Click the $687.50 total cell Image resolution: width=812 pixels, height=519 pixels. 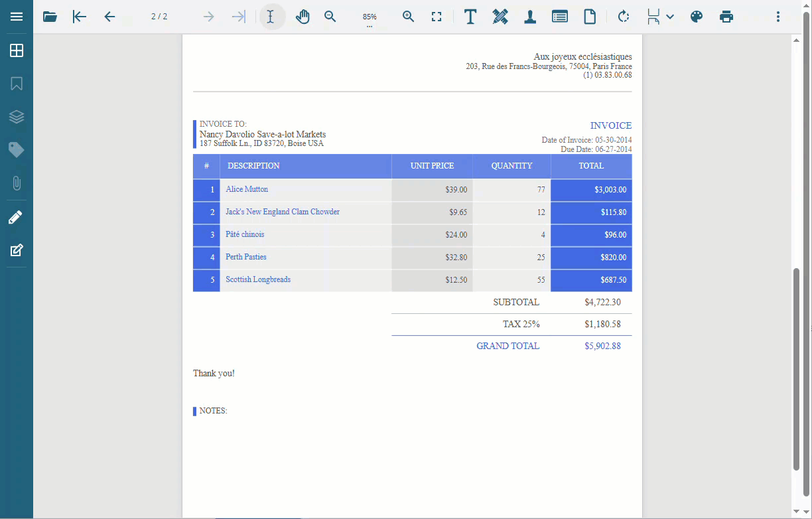[x=591, y=280]
